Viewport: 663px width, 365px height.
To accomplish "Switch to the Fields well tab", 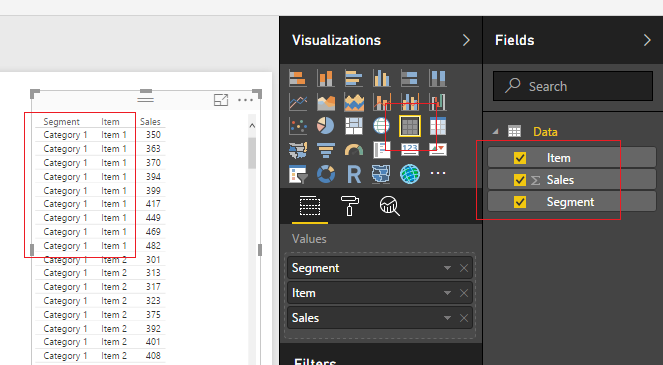I will coord(310,206).
